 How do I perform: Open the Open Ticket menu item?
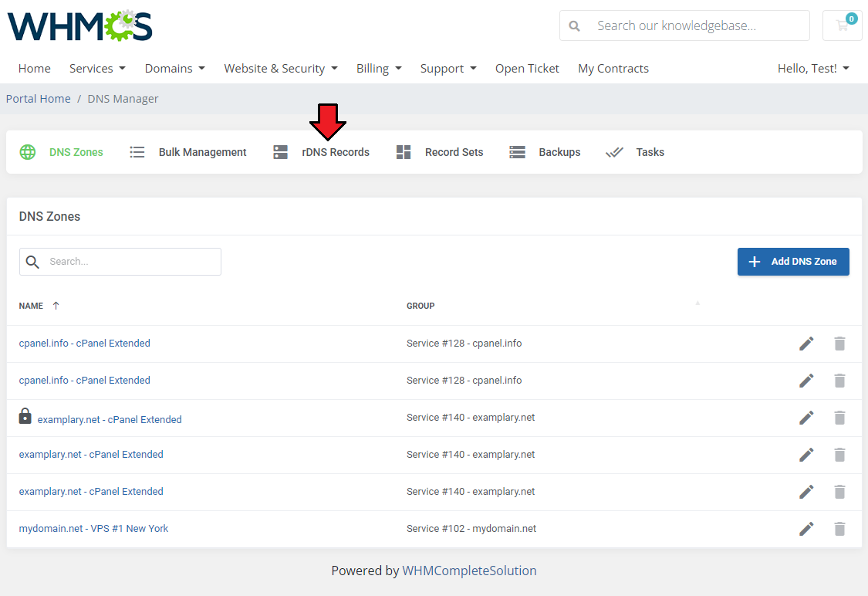pyautogui.click(x=527, y=69)
